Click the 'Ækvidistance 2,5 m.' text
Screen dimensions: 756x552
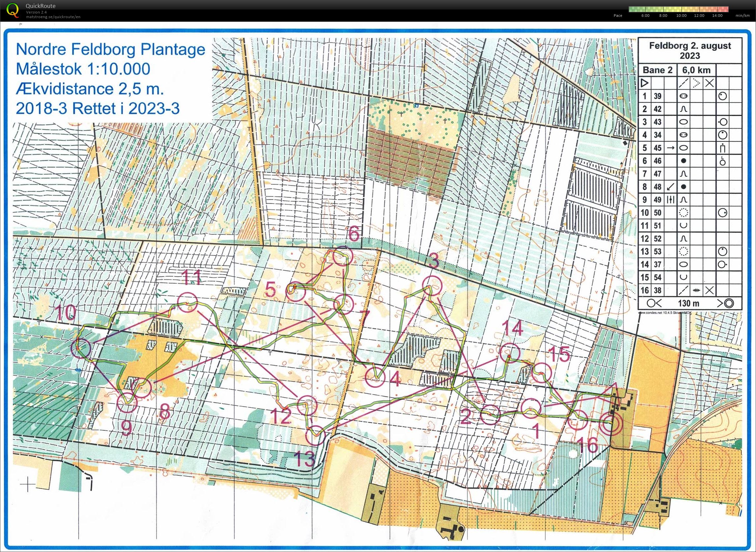click(89, 89)
